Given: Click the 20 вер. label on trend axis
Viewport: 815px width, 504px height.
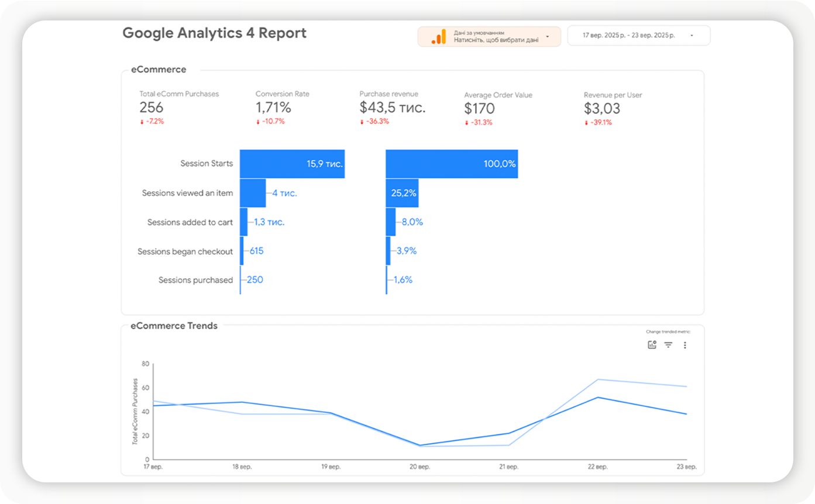Looking at the screenshot, I should 419,467.
